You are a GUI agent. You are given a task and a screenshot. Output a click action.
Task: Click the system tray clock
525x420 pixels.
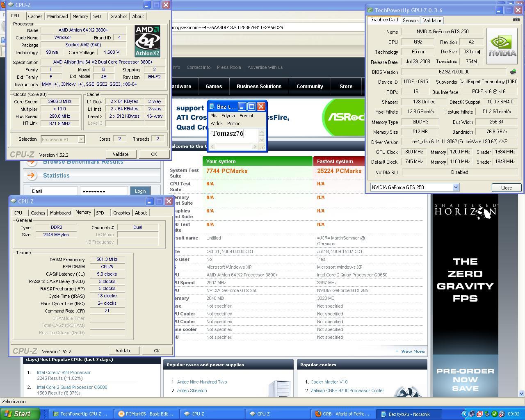tap(514, 414)
